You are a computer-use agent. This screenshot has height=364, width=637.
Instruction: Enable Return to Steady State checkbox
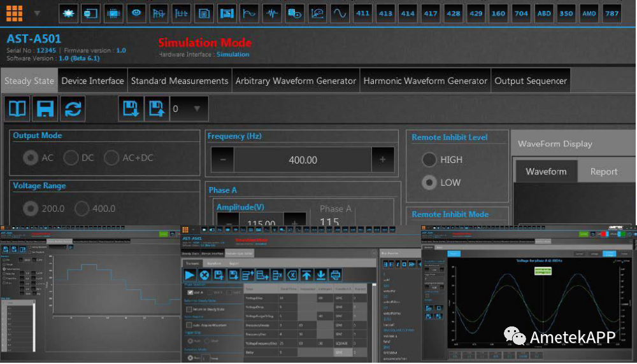point(189,309)
